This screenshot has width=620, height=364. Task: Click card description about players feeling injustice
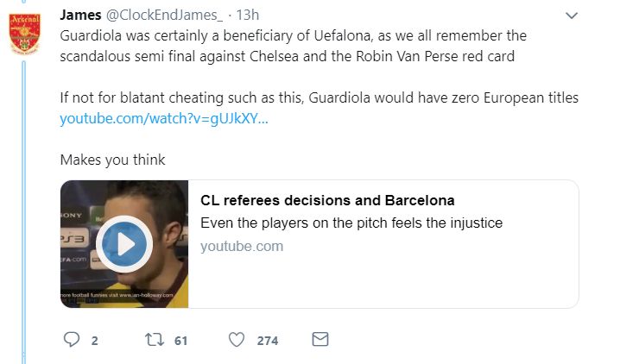point(351,223)
